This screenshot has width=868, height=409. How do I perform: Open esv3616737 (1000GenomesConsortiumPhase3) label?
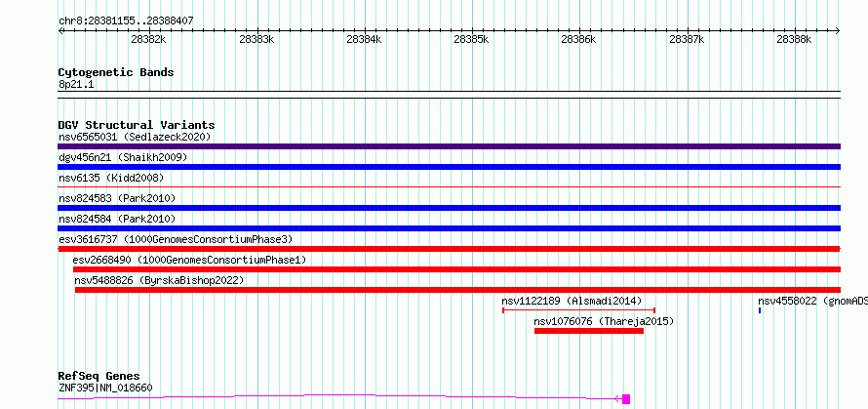tap(176, 239)
